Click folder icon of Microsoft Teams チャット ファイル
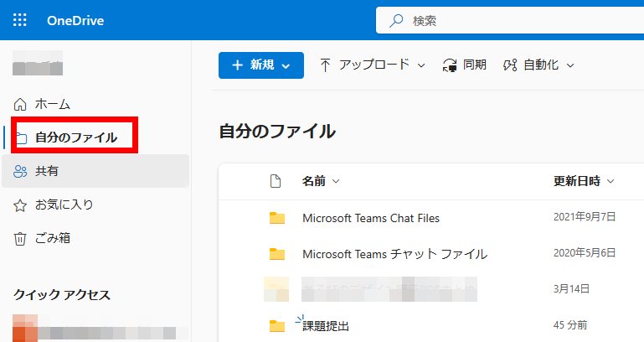644x342 pixels. click(x=277, y=254)
